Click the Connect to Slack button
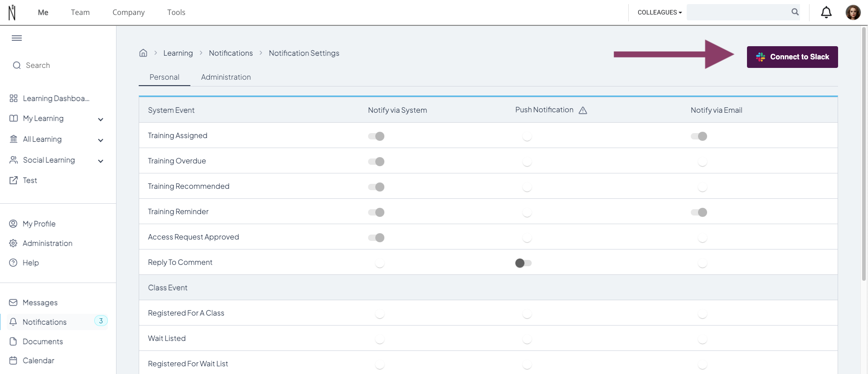 [x=792, y=57]
